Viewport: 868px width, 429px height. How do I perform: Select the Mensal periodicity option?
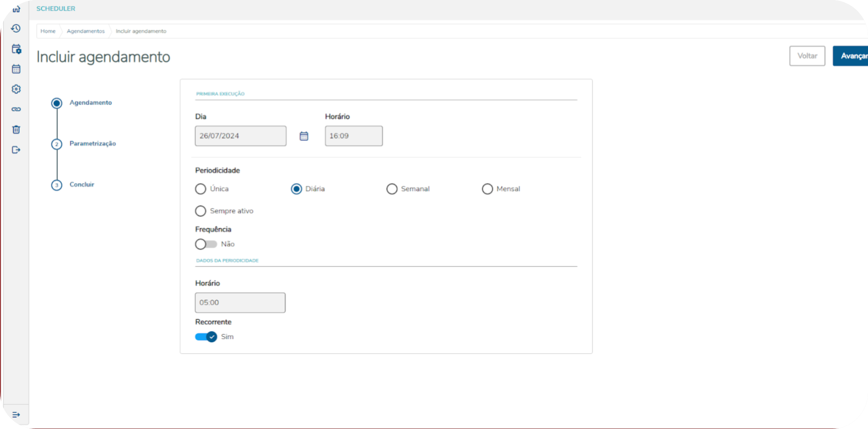pos(487,189)
